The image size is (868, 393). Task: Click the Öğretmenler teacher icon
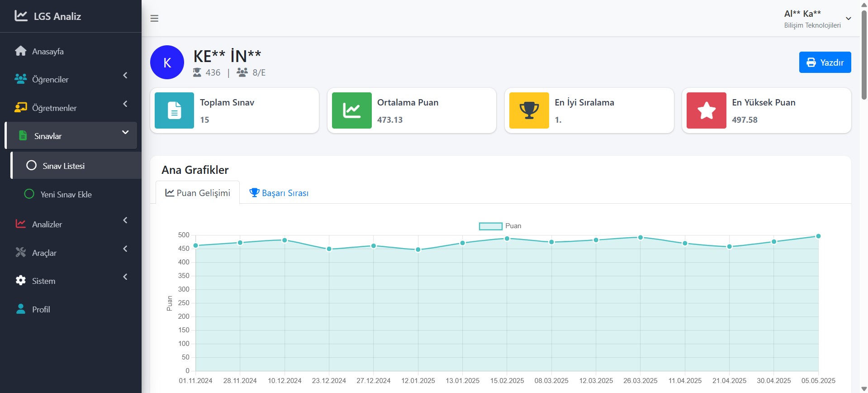tap(21, 108)
